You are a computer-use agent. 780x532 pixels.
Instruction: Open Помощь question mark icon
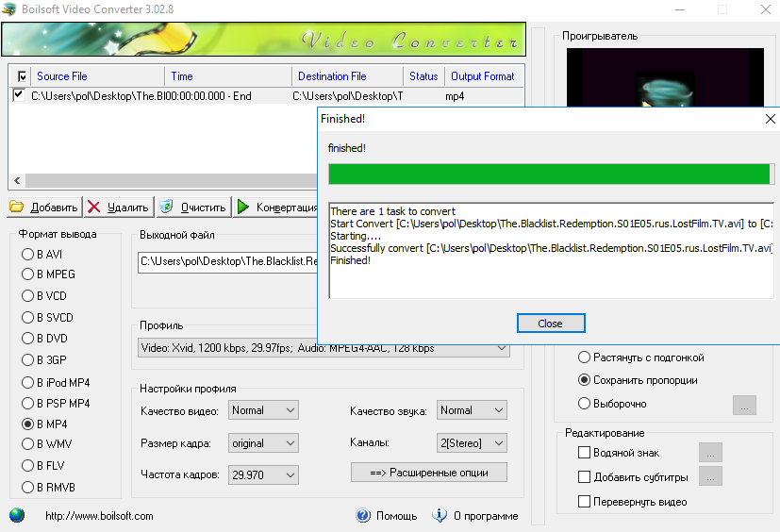[x=363, y=515]
